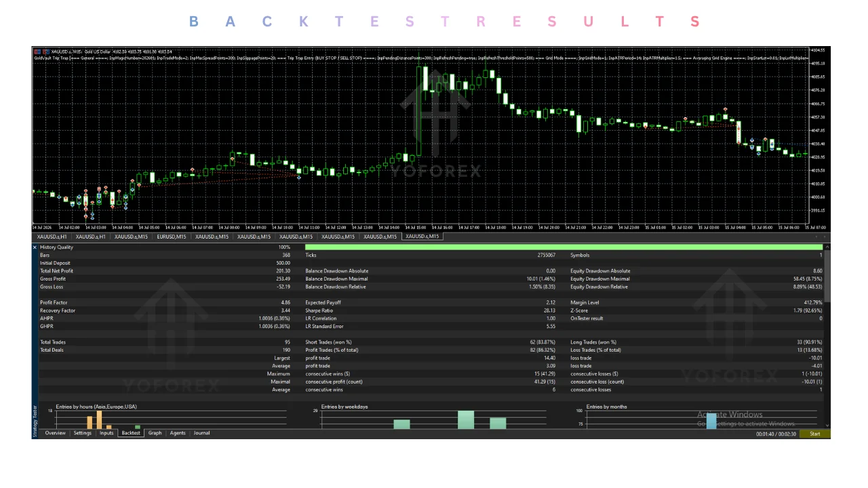Click the Total Trades value 95
The width and height of the screenshot is (868, 488).
point(287,342)
